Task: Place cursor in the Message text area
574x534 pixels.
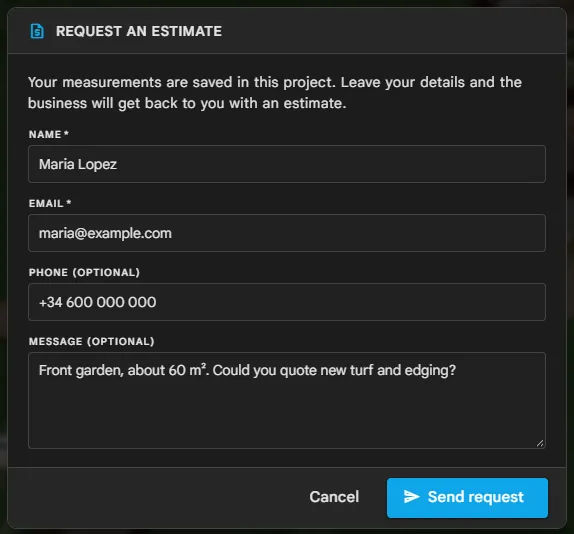Action: (x=287, y=400)
